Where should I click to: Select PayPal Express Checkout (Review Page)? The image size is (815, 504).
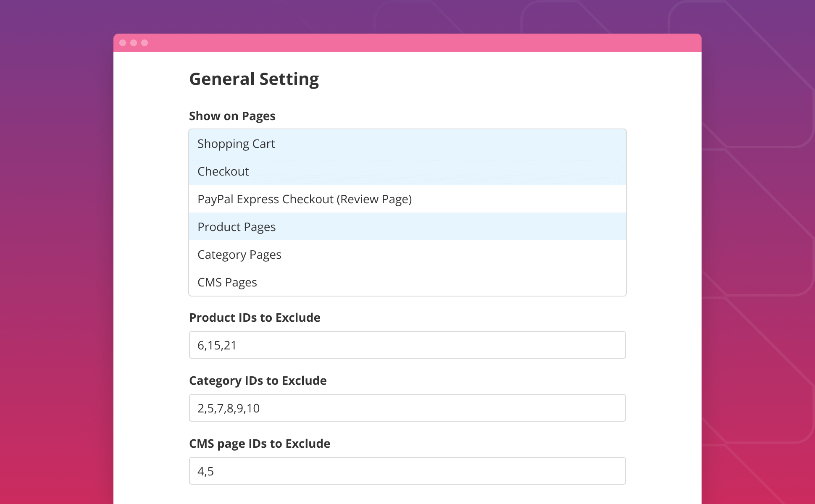304,199
